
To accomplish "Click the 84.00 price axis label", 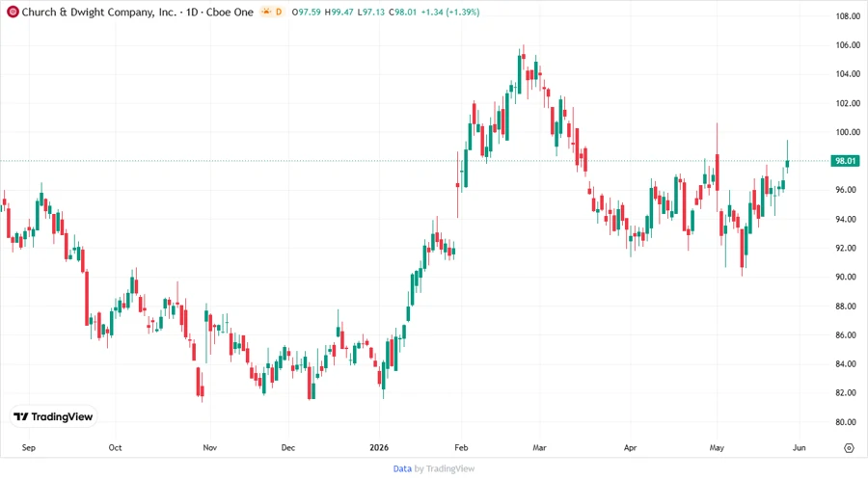I will click(x=848, y=363).
